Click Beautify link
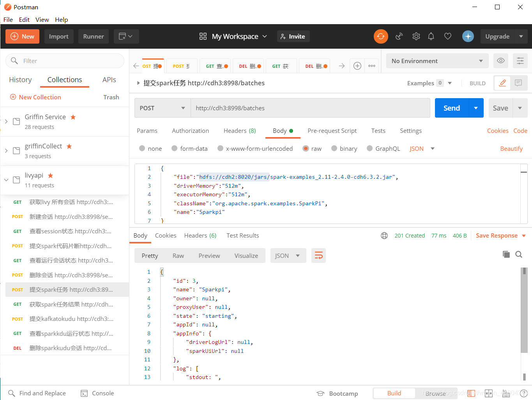This screenshot has width=532, height=400. (x=511, y=148)
